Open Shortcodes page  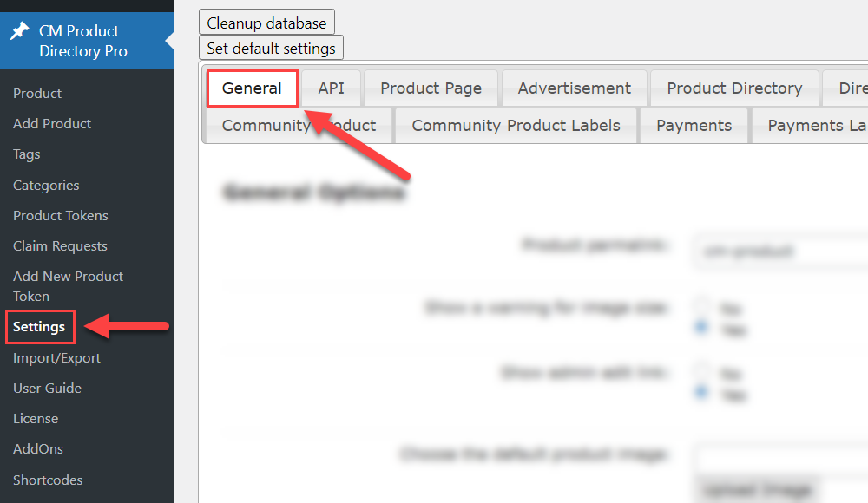tap(48, 480)
